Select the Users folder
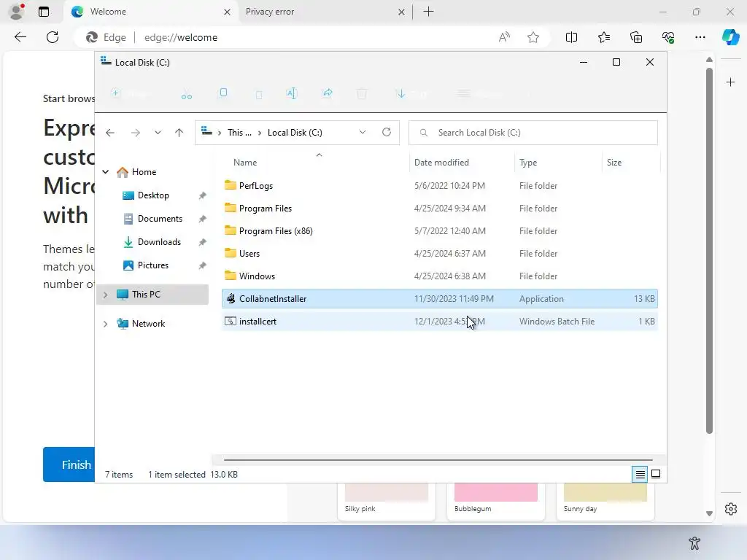The width and height of the screenshot is (747, 560). (x=439, y=253)
